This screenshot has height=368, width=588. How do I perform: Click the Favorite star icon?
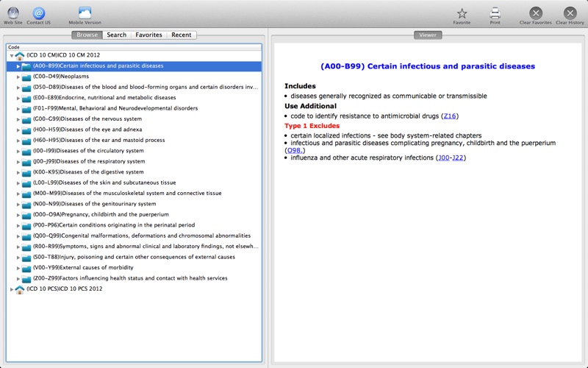(x=462, y=13)
